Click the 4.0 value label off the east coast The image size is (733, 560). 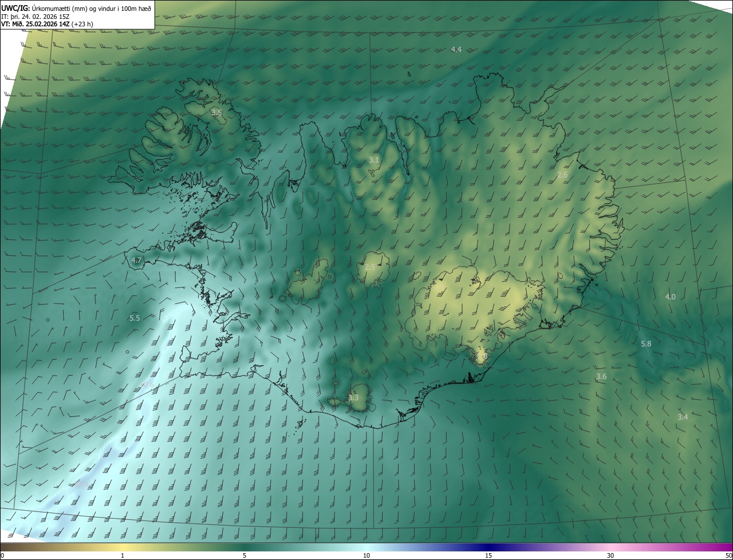click(670, 297)
